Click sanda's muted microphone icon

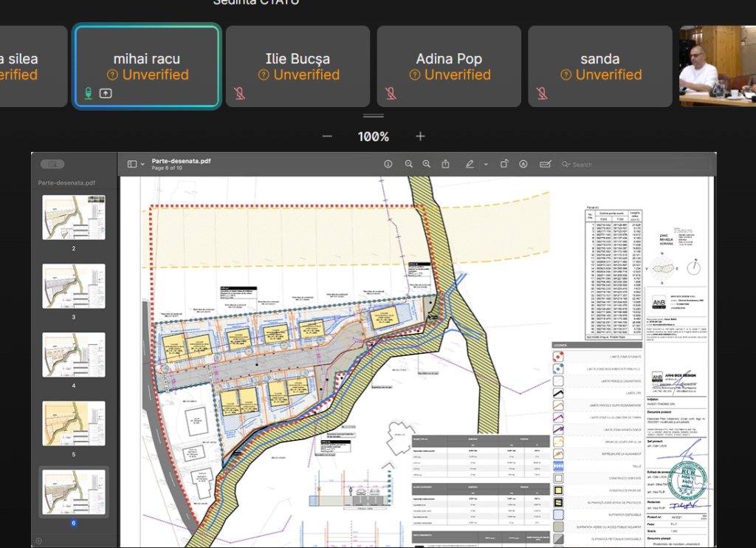point(542,93)
